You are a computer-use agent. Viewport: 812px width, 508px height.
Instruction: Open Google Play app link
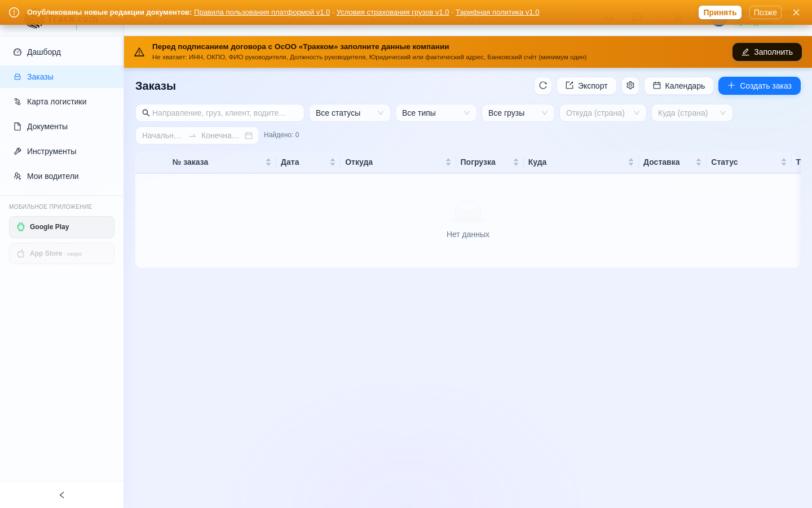[62, 227]
